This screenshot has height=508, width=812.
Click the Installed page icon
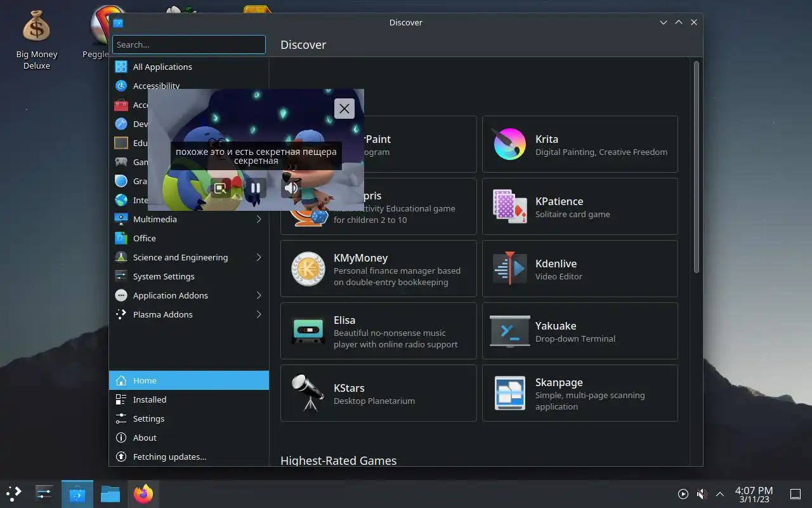(121, 399)
